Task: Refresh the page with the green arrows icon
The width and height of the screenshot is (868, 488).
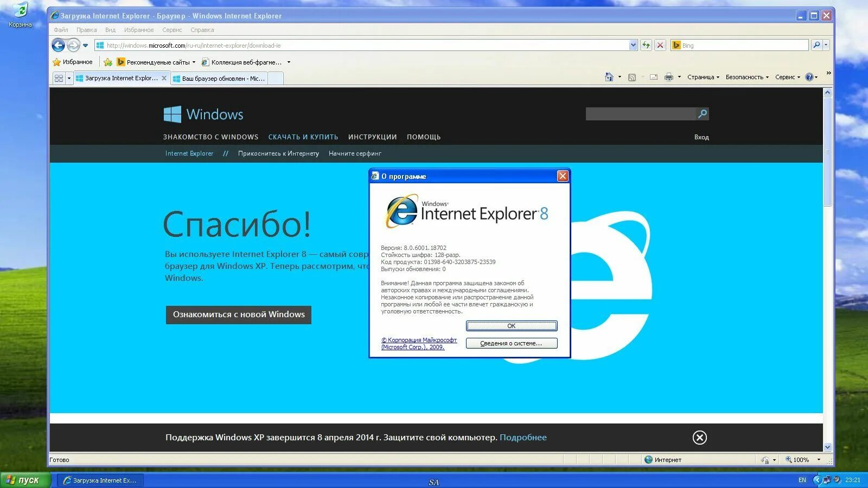Action: (x=646, y=46)
